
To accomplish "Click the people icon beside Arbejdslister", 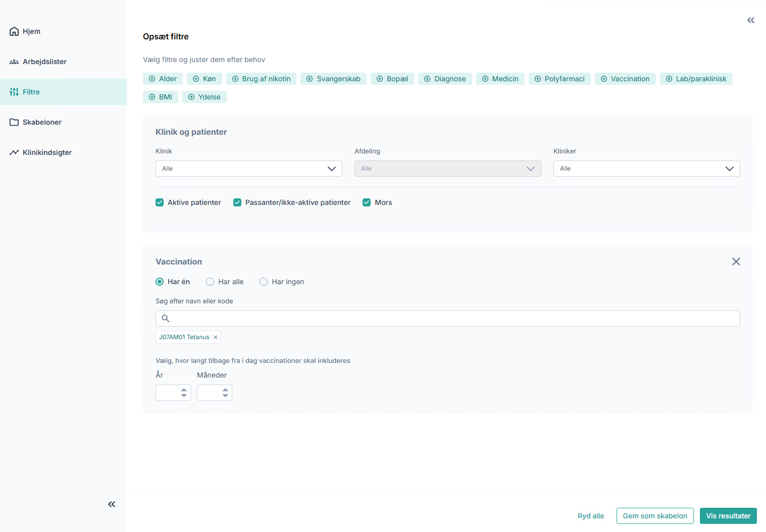I will pos(14,62).
